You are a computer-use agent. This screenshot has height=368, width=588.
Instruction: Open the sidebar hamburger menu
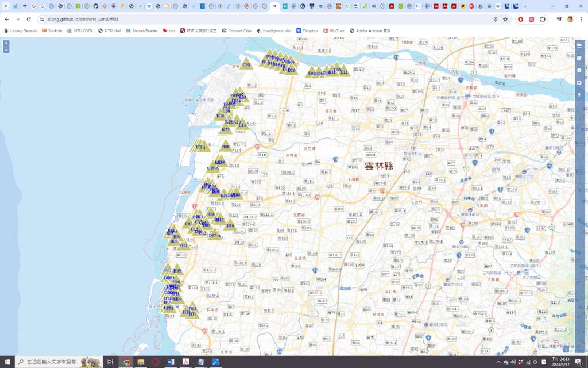579,45
